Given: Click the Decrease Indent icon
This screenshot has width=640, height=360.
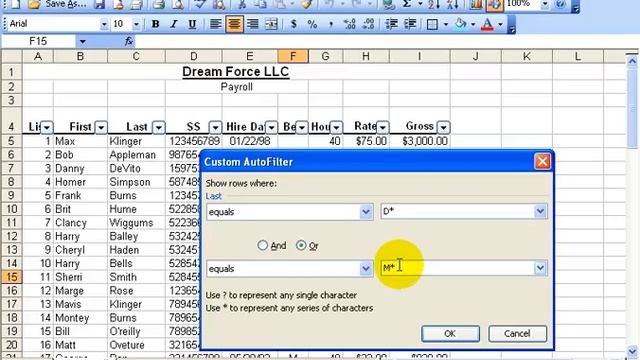Looking at the screenshot, I should pos(391,24).
